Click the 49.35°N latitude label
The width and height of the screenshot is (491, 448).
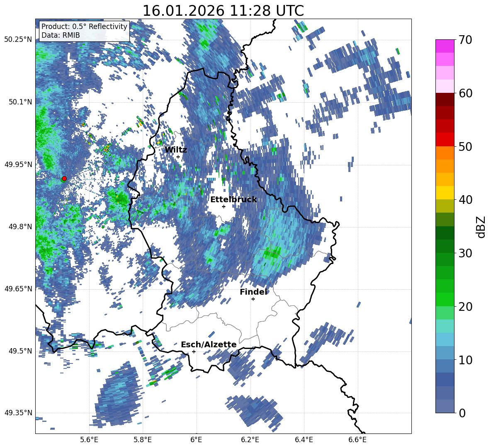(18, 413)
